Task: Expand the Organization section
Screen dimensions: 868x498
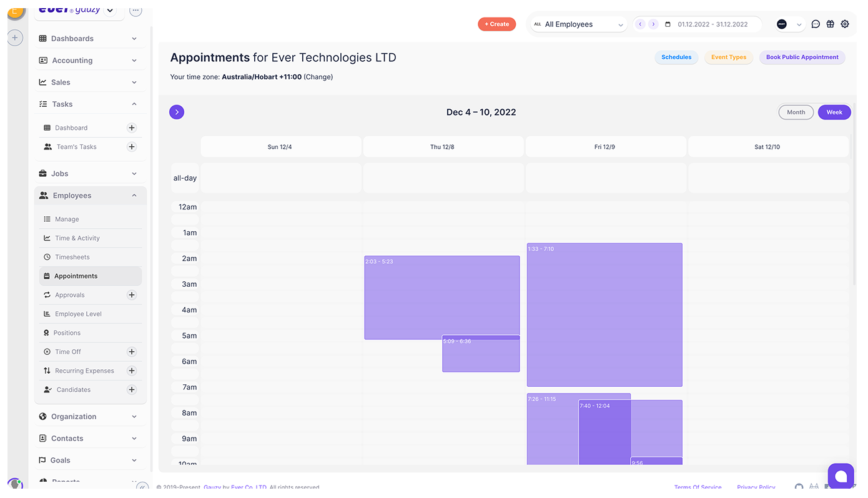Action: pyautogui.click(x=74, y=416)
